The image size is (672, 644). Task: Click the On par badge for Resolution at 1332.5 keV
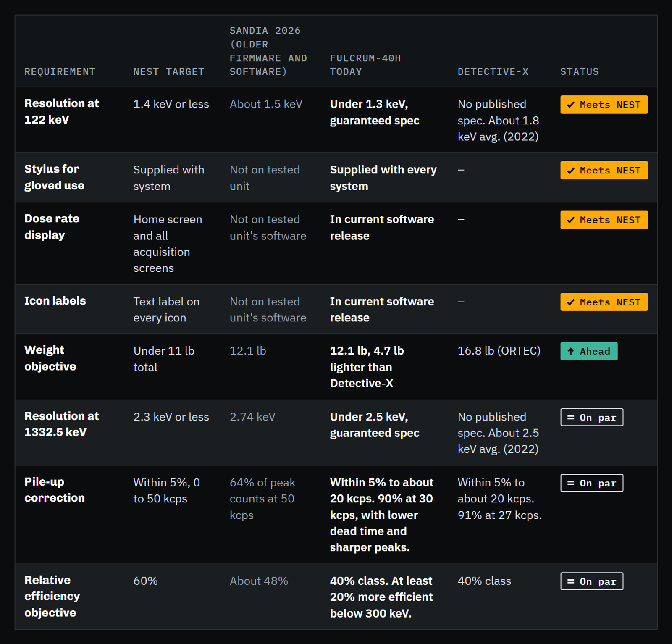click(592, 417)
